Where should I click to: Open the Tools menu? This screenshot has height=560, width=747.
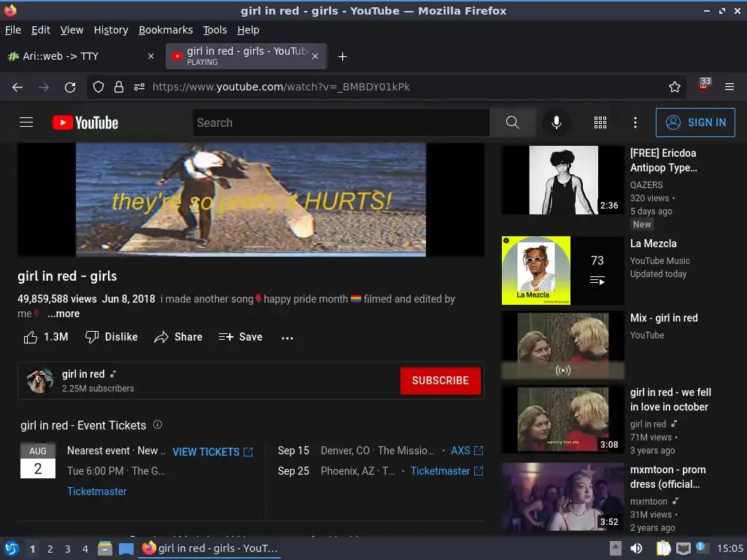215,30
